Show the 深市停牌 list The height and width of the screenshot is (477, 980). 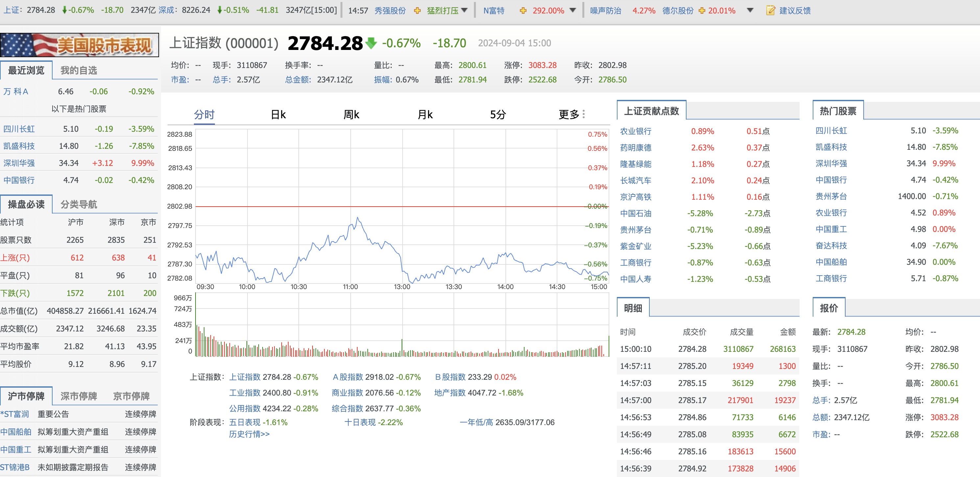[79, 396]
